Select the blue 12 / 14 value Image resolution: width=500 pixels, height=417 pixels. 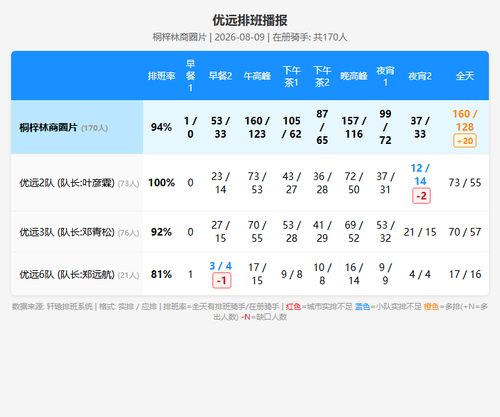coord(420,175)
